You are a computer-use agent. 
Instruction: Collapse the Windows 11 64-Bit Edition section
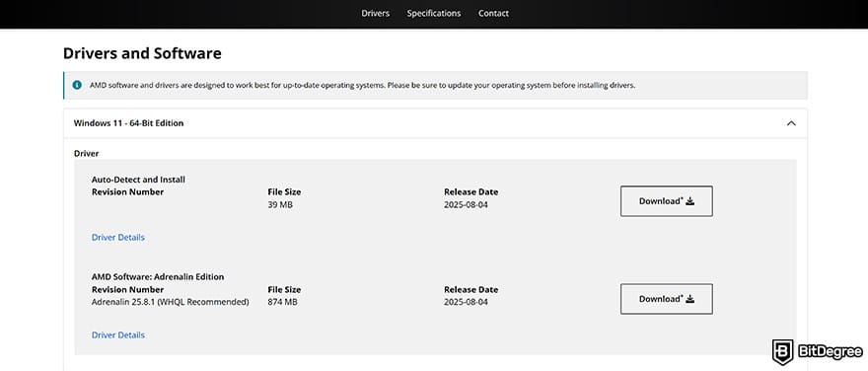435,123
